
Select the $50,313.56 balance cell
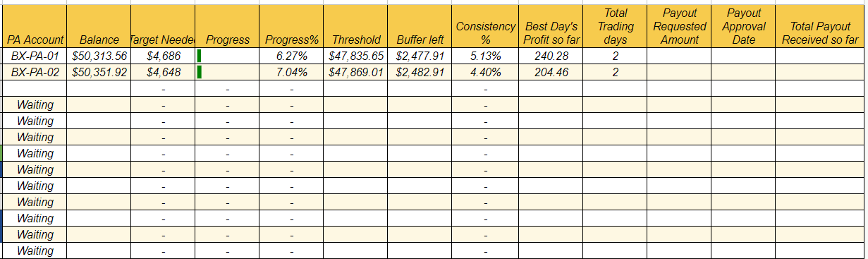click(99, 56)
